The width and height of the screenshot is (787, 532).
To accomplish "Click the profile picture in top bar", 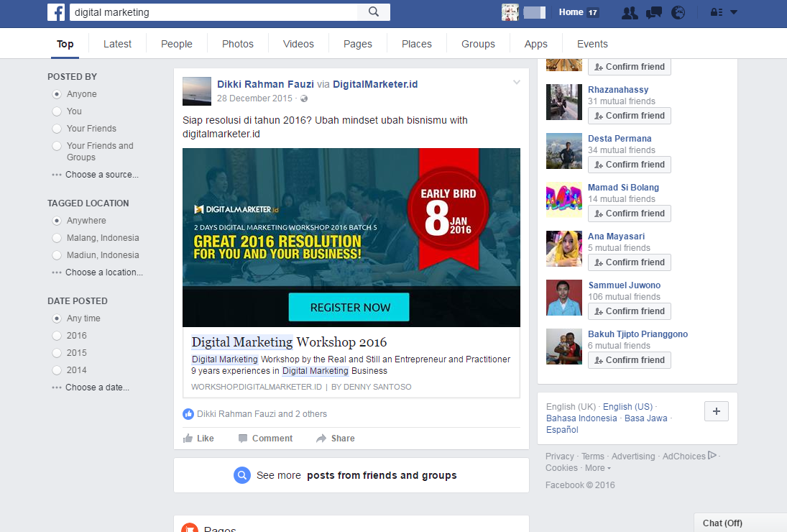I will coord(510,12).
